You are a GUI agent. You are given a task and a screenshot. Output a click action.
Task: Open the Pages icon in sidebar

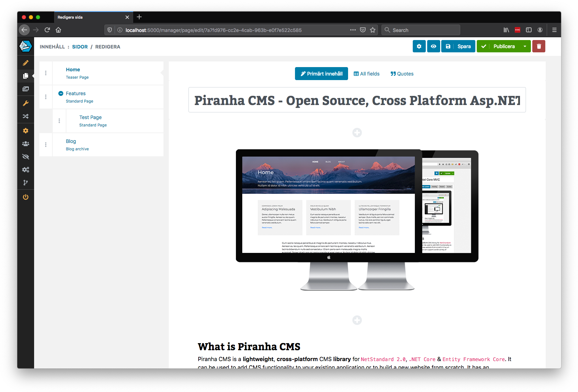pyautogui.click(x=26, y=76)
